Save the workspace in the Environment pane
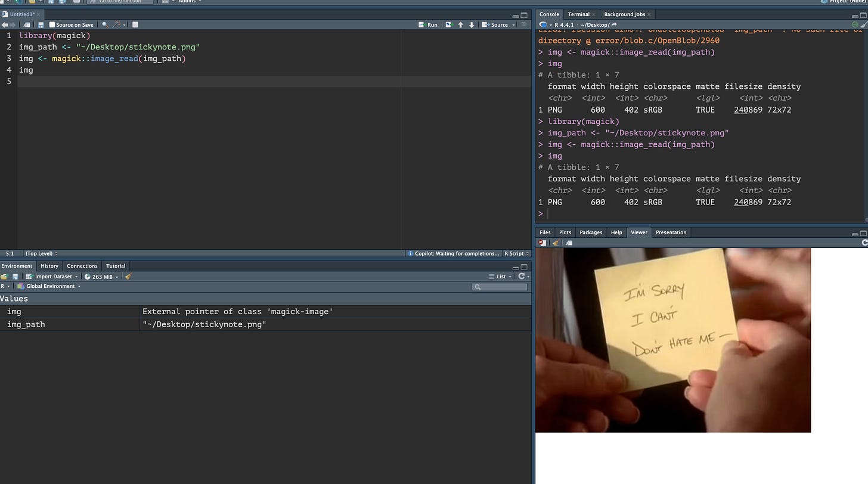 click(15, 277)
